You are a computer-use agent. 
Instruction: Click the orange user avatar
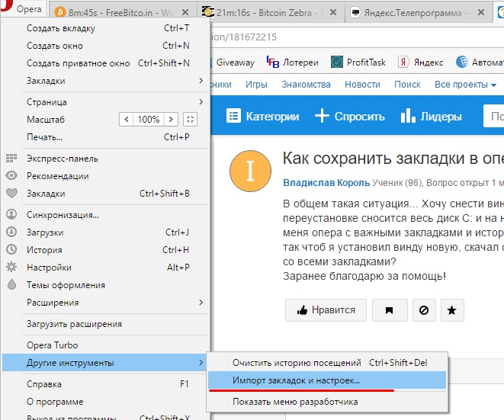point(250,171)
